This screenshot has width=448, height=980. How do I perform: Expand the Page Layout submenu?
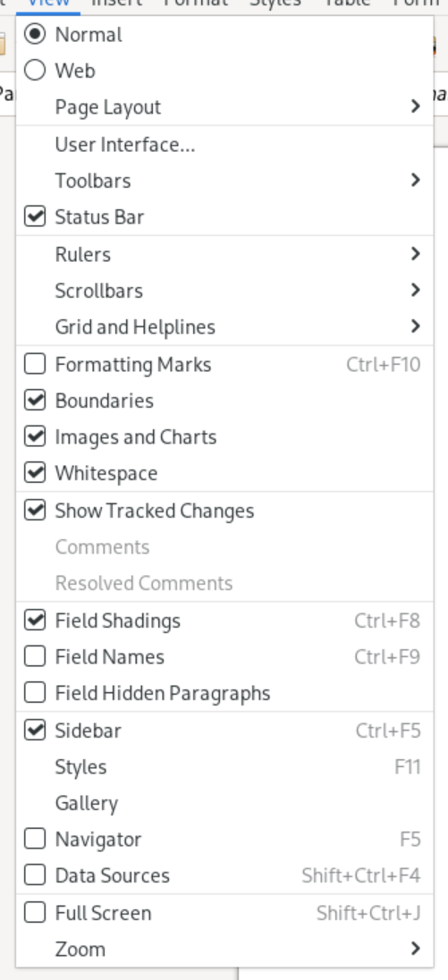tap(224, 107)
